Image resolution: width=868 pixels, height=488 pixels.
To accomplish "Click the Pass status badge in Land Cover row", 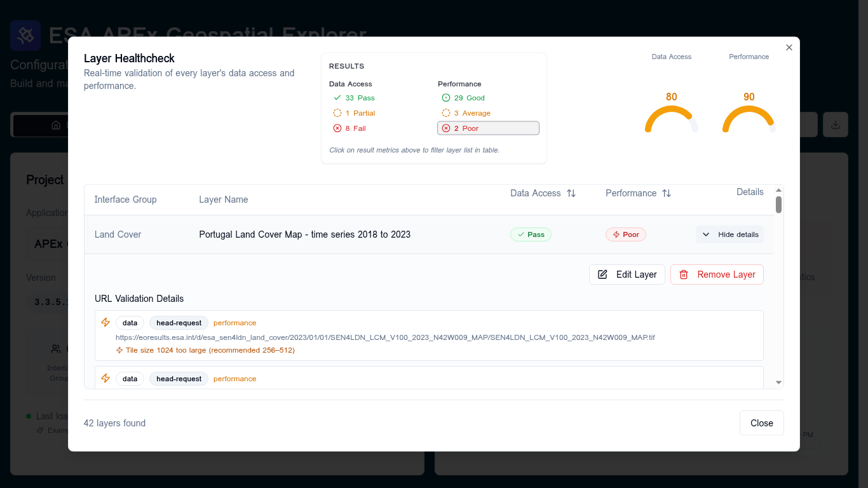I will pyautogui.click(x=531, y=234).
